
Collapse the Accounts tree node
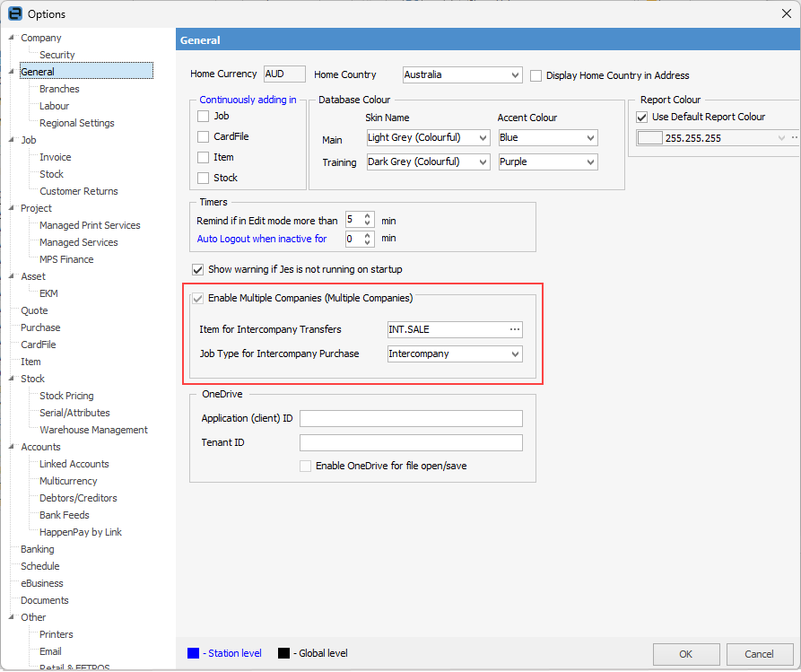pos(12,448)
